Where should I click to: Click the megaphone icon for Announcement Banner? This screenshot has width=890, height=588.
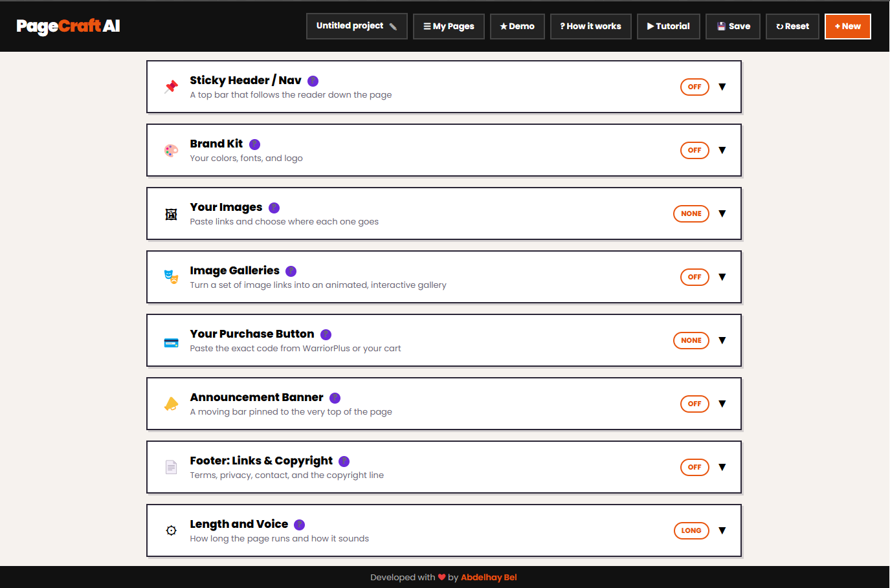171,404
